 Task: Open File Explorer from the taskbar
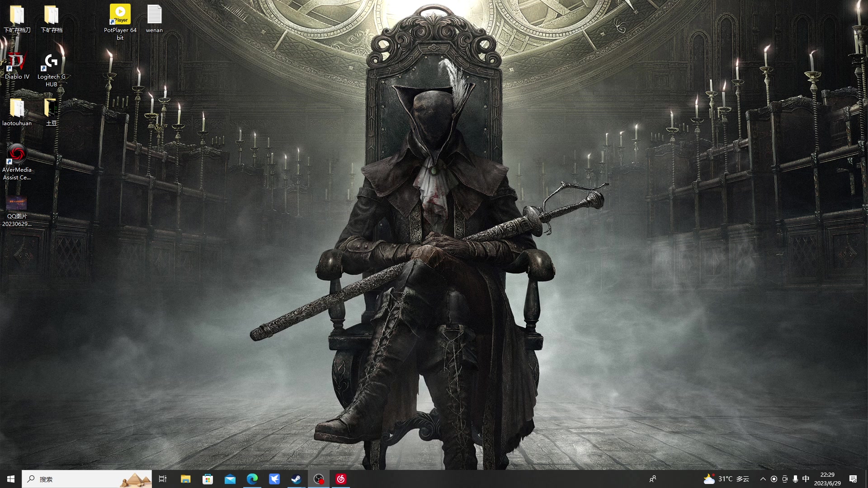tap(186, 479)
